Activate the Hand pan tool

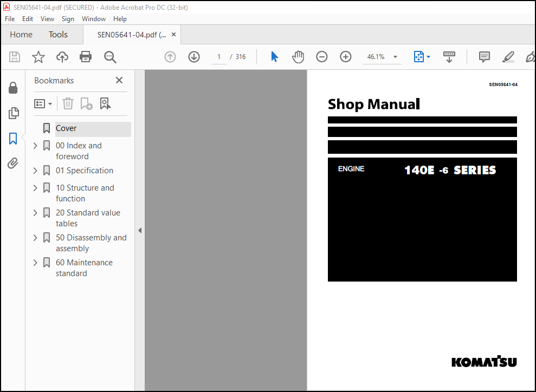click(x=298, y=57)
